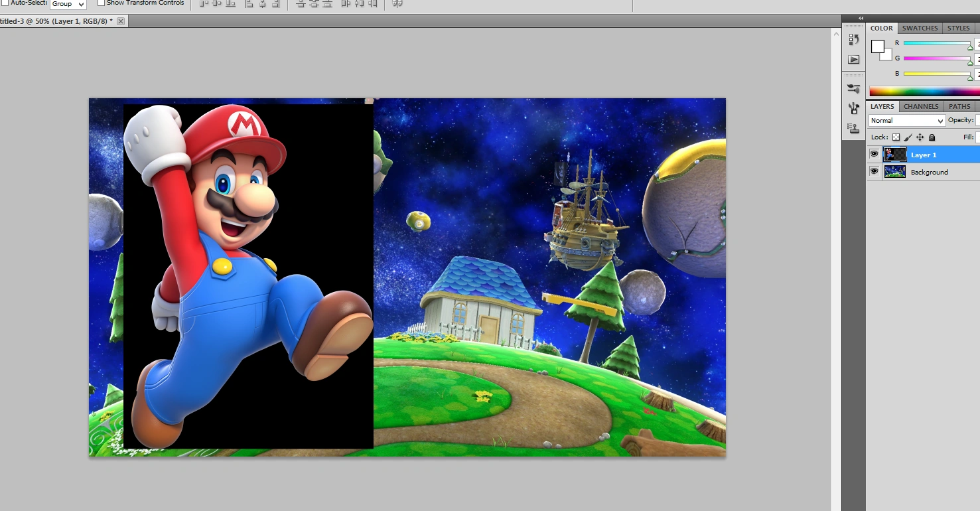Collapse the panel dock with double arrows
The height and width of the screenshot is (511, 980).
click(861, 19)
